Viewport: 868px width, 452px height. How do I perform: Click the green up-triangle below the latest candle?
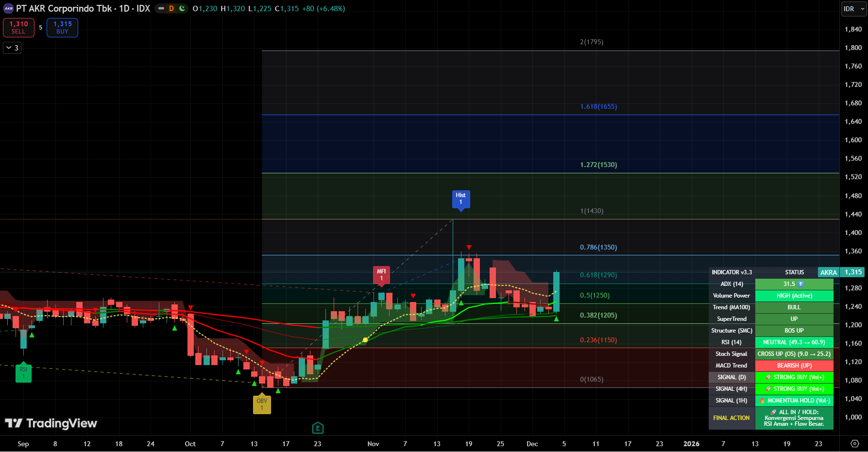[556, 319]
